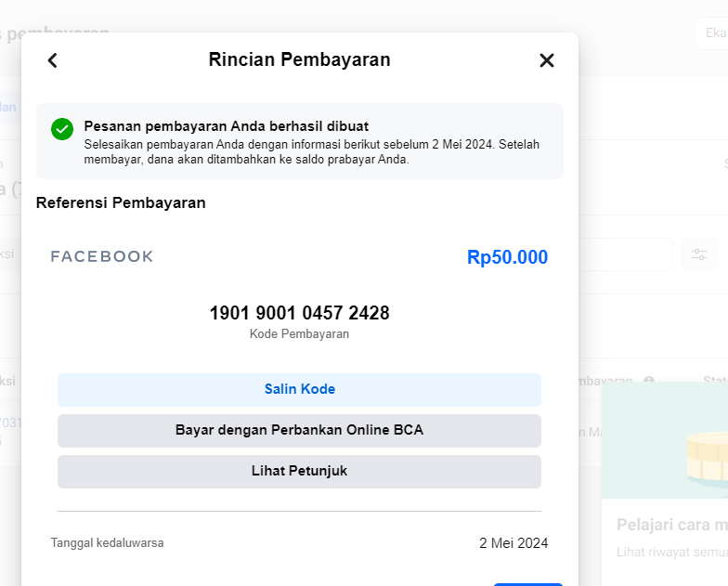Open the filter settings icon
728x586 pixels.
coord(698,254)
